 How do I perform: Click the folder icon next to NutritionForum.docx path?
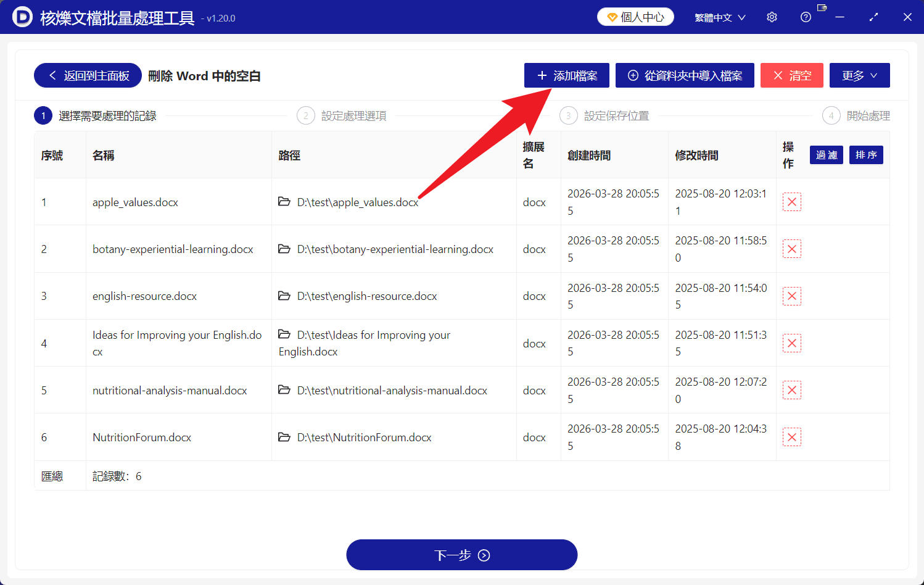(284, 437)
